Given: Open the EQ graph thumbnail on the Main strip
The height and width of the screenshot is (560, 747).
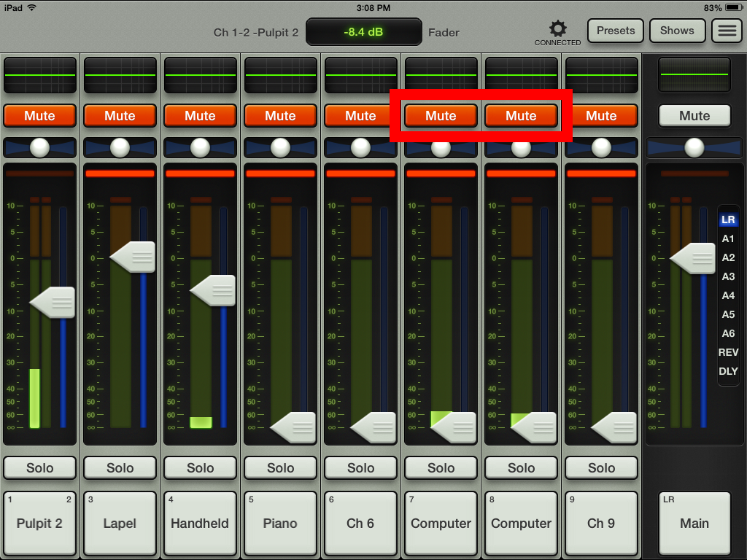Looking at the screenshot, I should coord(694,74).
